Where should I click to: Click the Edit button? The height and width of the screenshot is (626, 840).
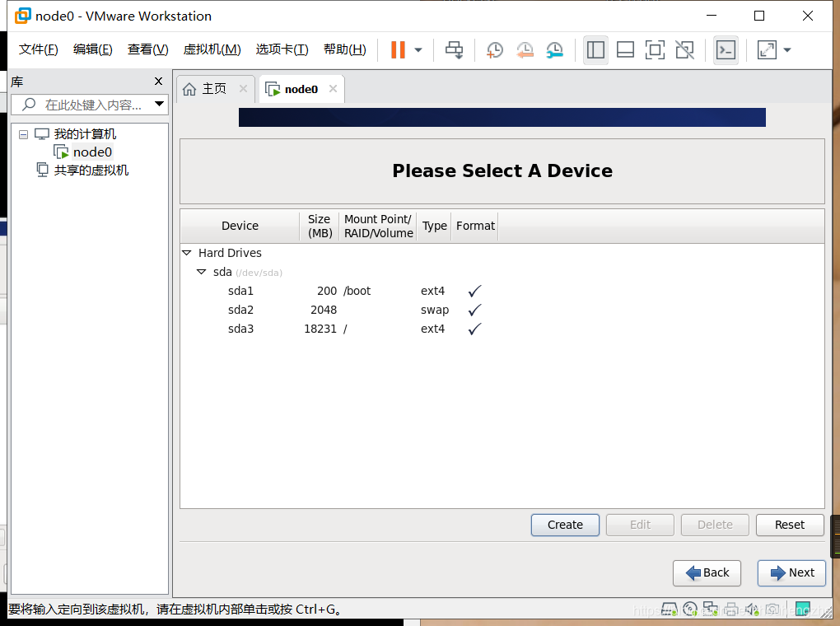[x=640, y=525]
